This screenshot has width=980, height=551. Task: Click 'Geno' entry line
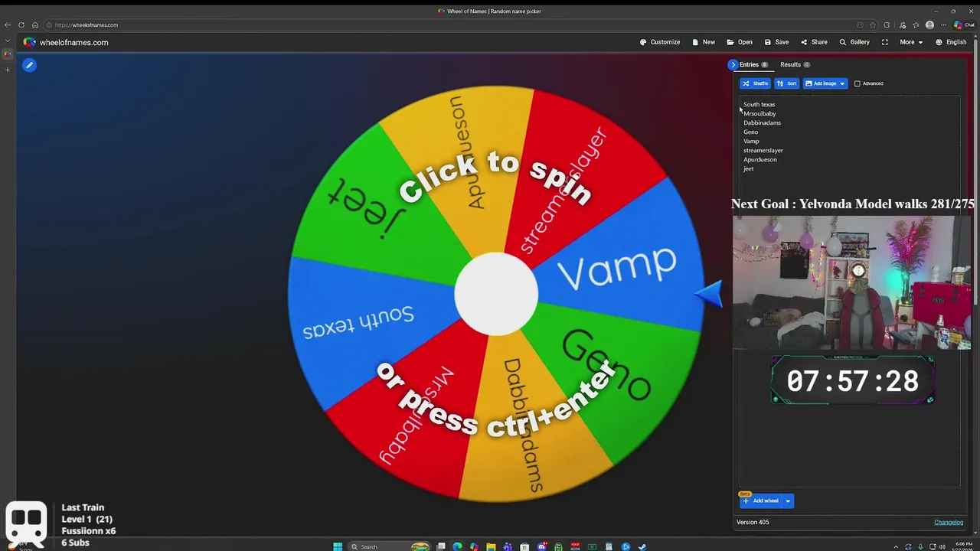[x=750, y=132]
